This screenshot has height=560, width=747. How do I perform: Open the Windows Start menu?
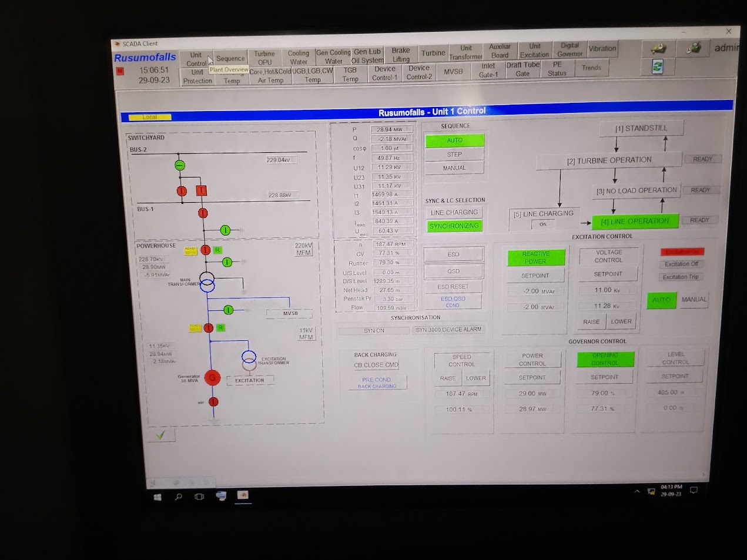[x=158, y=497]
